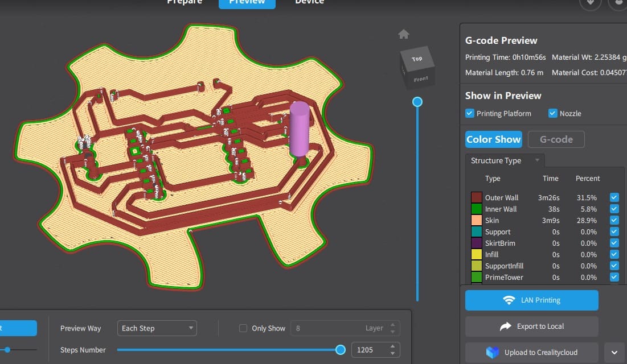Click the Support teal swatch
This screenshot has width=627, height=364.
click(476, 231)
